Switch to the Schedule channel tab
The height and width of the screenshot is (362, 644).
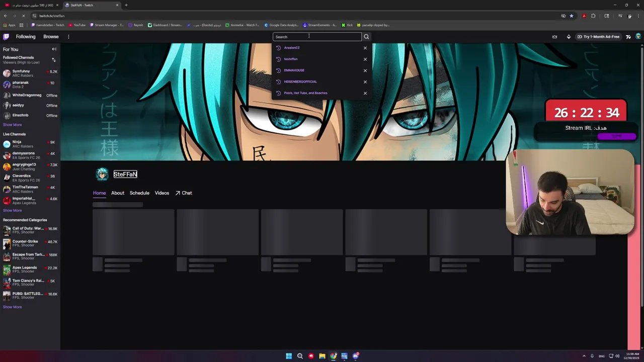click(x=139, y=193)
